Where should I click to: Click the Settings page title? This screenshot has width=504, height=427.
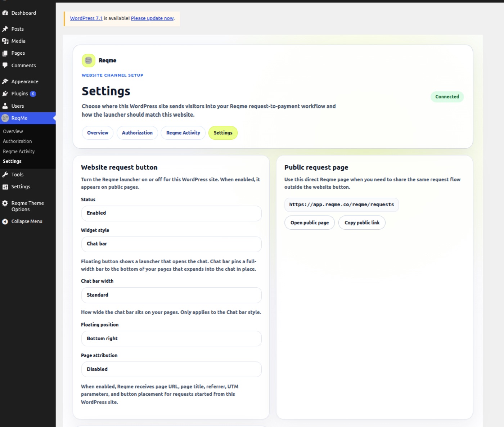pos(106,91)
